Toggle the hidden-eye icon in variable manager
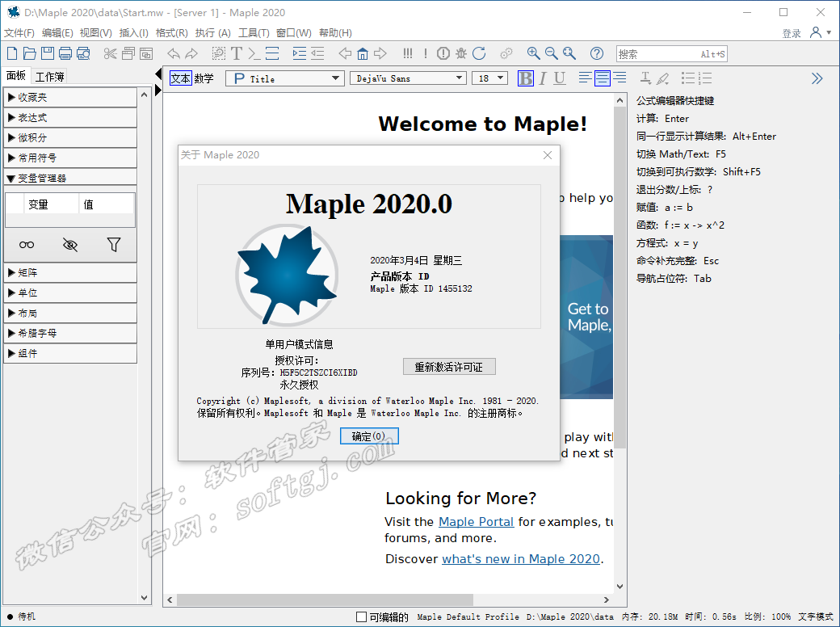840x627 pixels. (70, 245)
